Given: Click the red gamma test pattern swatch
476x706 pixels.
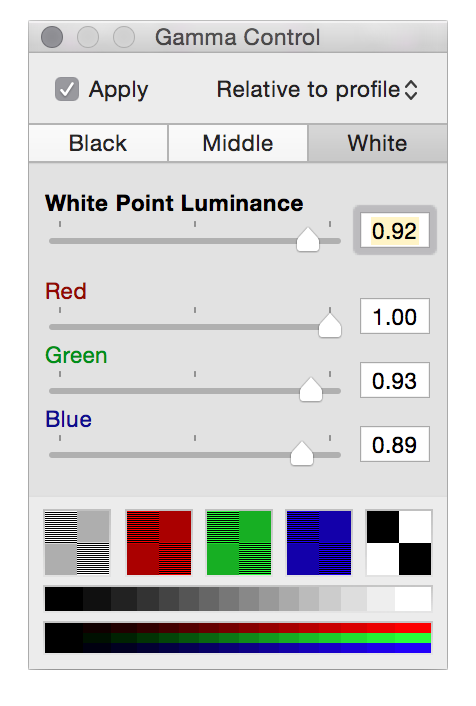Looking at the screenshot, I should coord(159,543).
